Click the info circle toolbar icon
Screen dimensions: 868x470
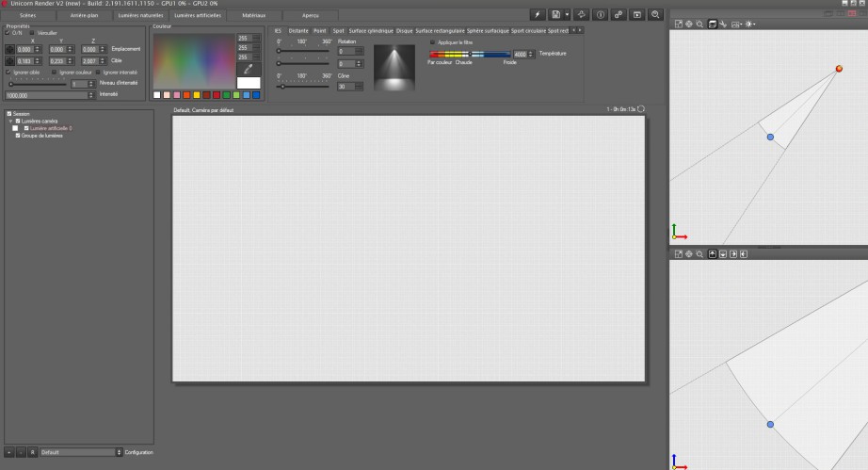pos(601,15)
